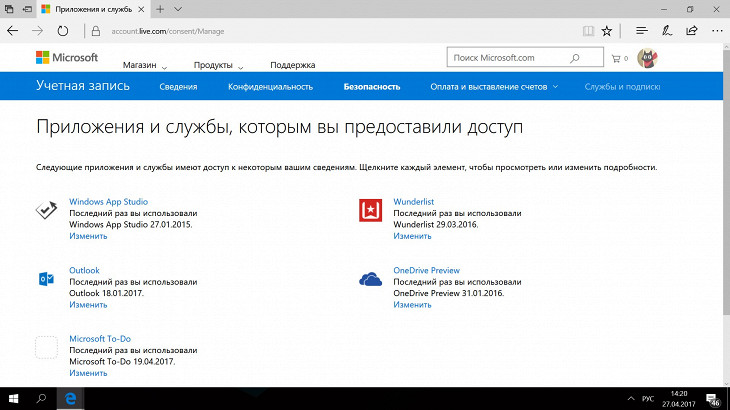This screenshot has height=410, width=730.
Task: Open the Outlook app link
Action: tap(84, 270)
